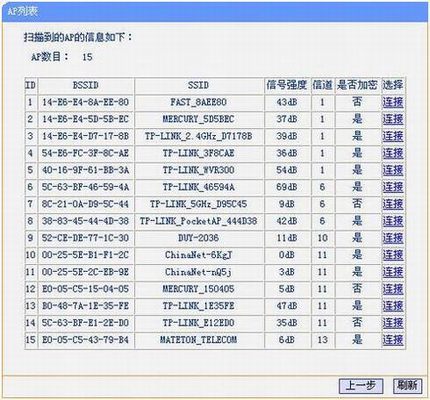Image resolution: width=430 pixels, height=400 pixels.
Task: Connect to the ChinaNet-6KgJ network
Action: (393, 255)
